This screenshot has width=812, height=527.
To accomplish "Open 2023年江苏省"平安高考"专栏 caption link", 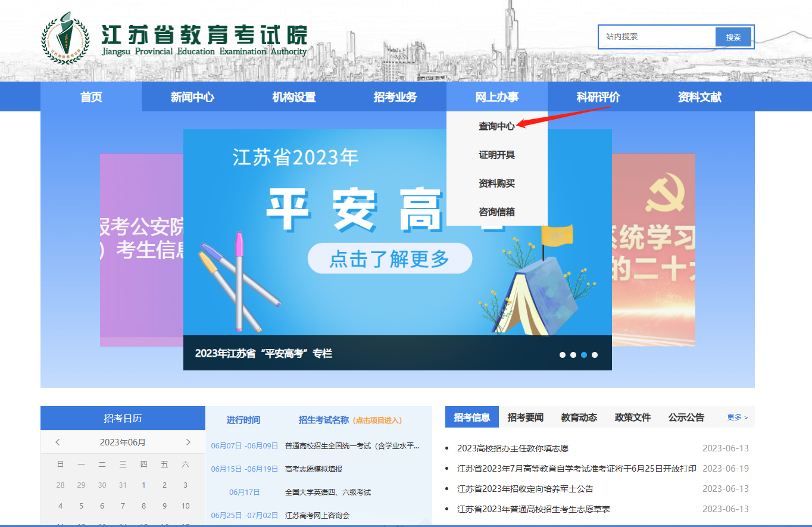I will point(264,353).
